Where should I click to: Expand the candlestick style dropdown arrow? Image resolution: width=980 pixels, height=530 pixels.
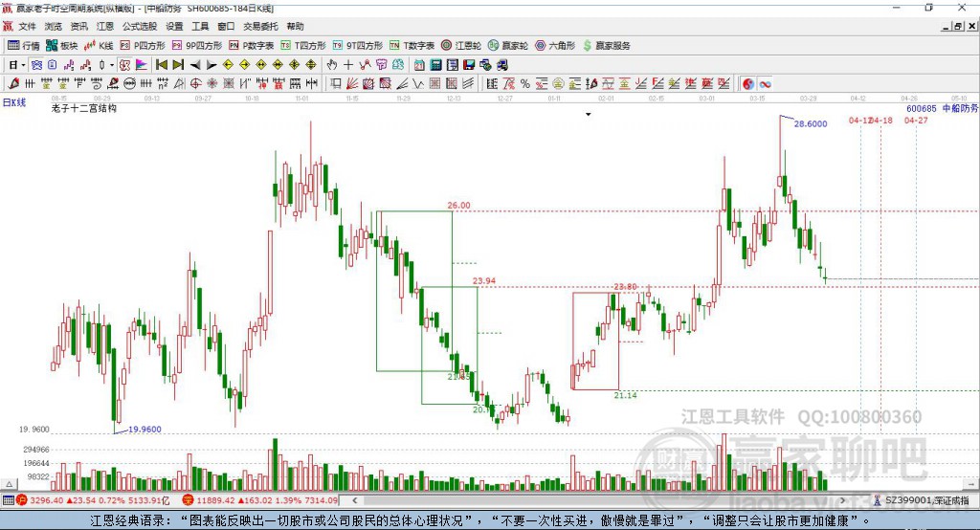click(x=111, y=64)
